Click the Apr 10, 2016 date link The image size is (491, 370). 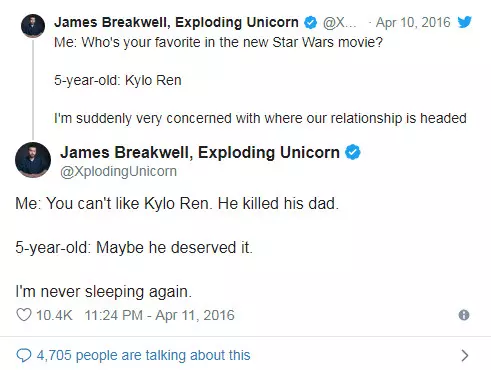[413, 22]
